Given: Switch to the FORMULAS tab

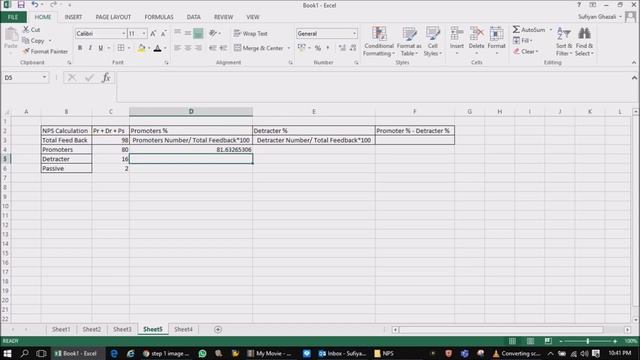Looking at the screenshot, I should (x=159, y=17).
